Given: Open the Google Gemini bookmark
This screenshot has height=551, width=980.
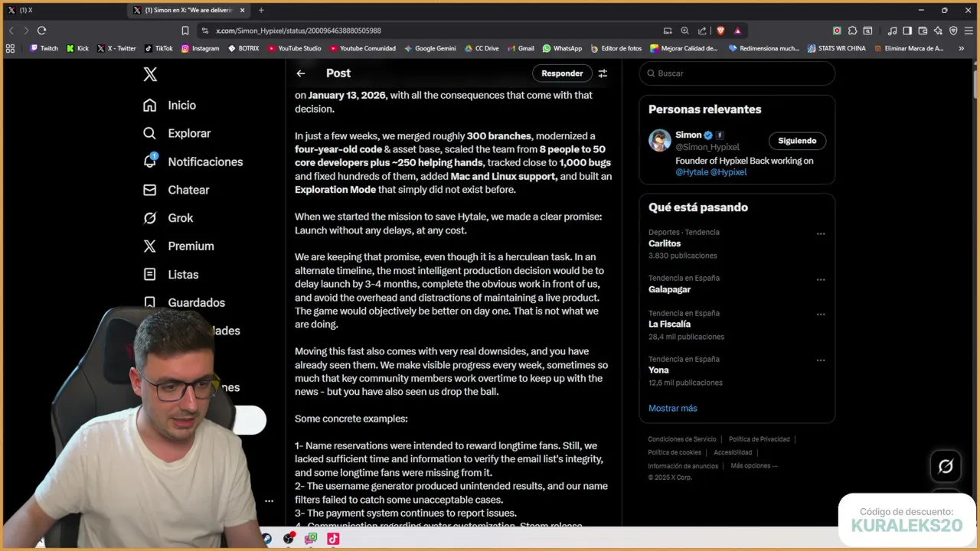Looking at the screenshot, I should click(430, 48).
